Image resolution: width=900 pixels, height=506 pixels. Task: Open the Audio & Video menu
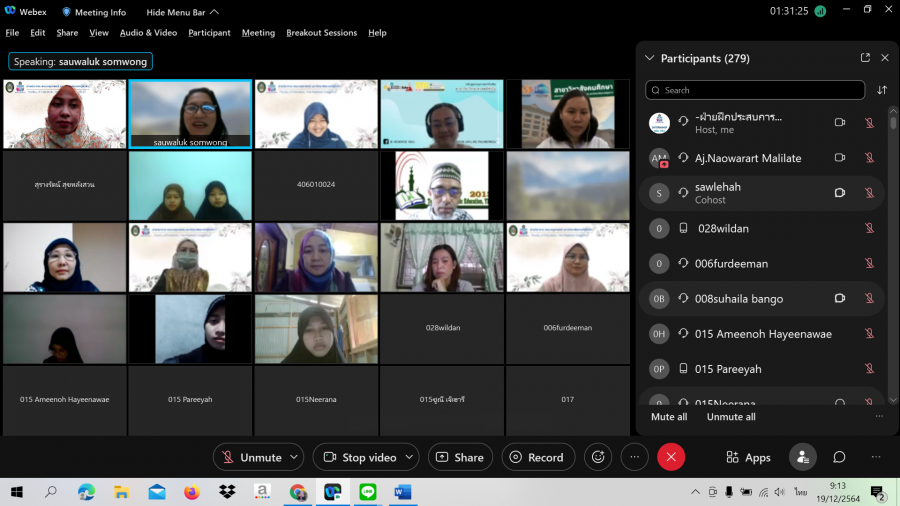coord(148,33)
